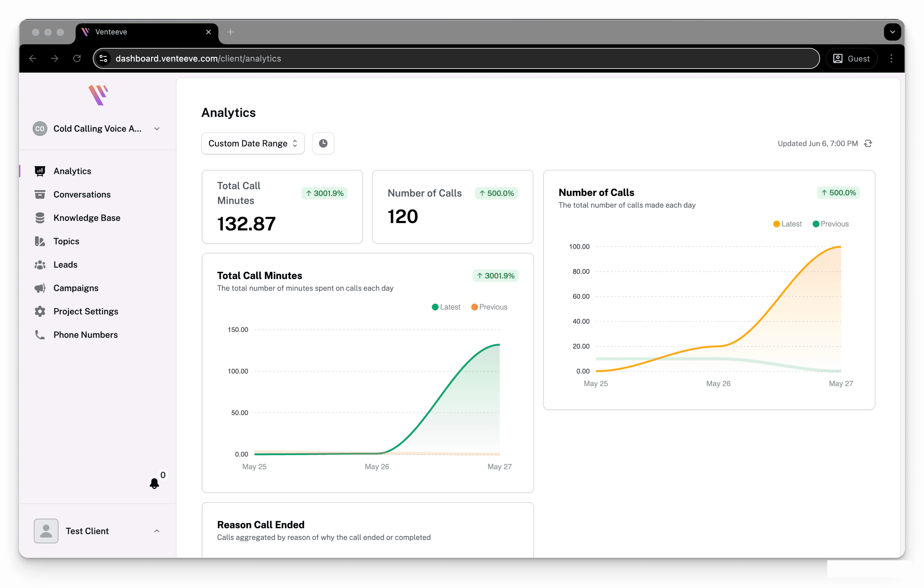Go to Knowledge Base in sidebar
Screen dimensions: 924x588
pyautogui.click(x=87, y=218)
